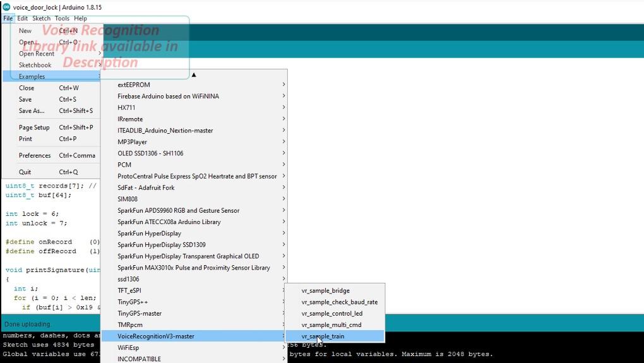This screenshot has height=363, width=644.
Task: Click the '#define offRecord' code line
Action: click(52, 251)
